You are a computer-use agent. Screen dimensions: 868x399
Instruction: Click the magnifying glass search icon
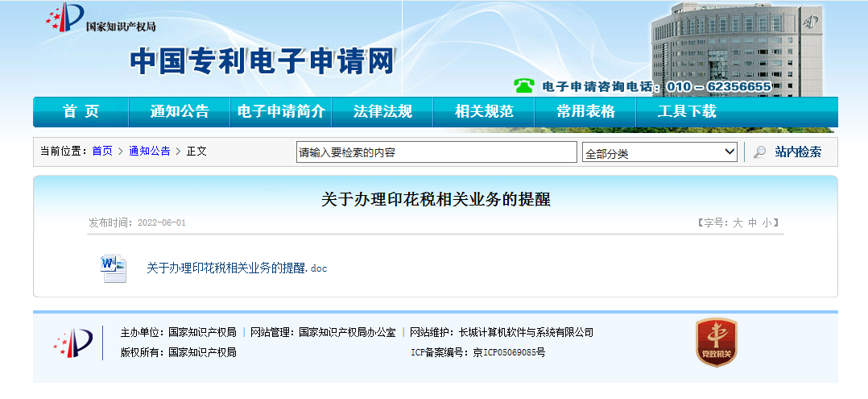[759, 152]
